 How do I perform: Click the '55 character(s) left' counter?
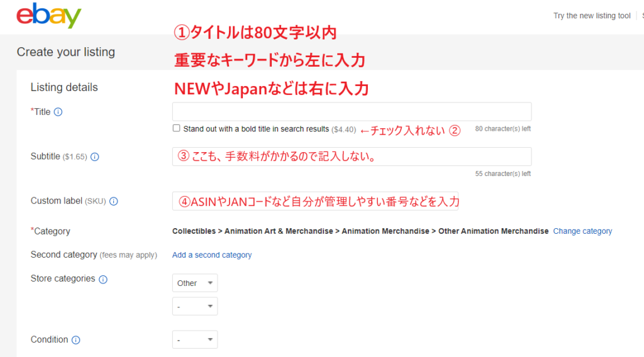[502, 173]
